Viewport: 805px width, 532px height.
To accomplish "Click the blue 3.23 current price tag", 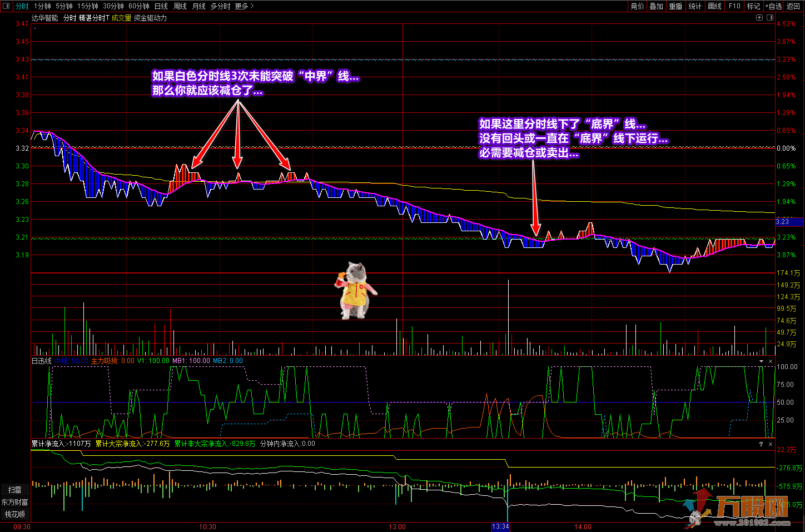I will [789, 221].
